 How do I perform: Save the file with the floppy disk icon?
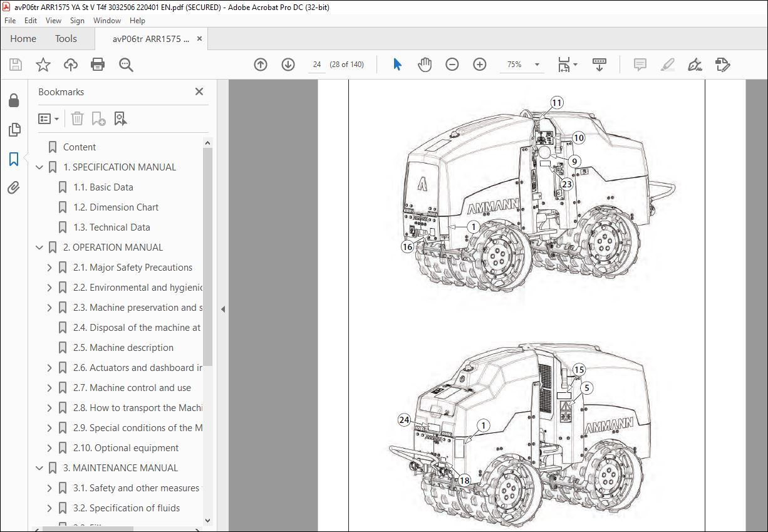tap(16, 65)
